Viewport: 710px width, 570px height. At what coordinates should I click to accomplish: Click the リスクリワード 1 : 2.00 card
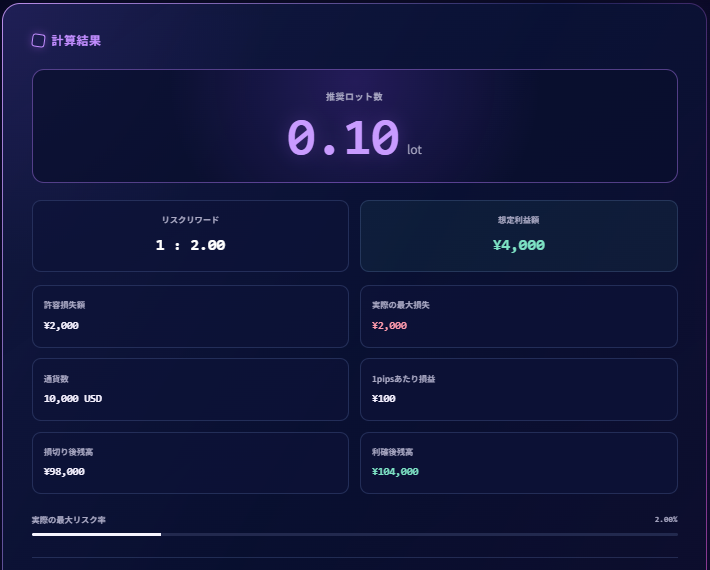pyautogui.click(x=190, y=236)
